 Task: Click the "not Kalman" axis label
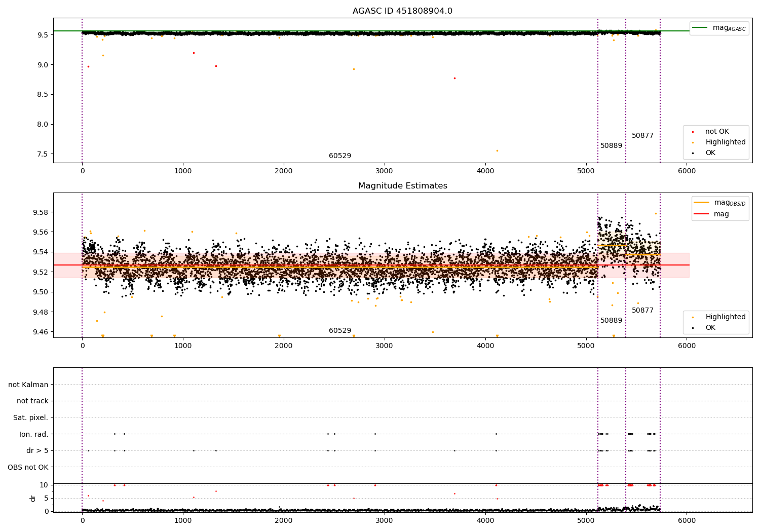pos(28,385)
